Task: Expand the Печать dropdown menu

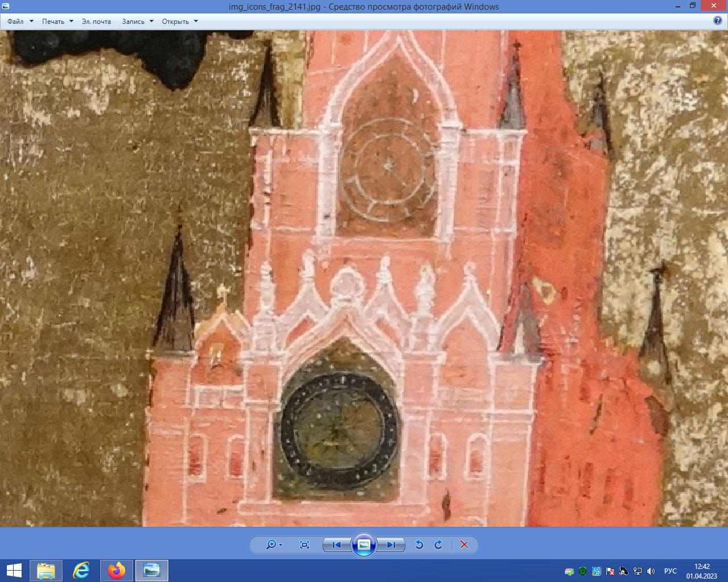Action: tap(57, 22)
